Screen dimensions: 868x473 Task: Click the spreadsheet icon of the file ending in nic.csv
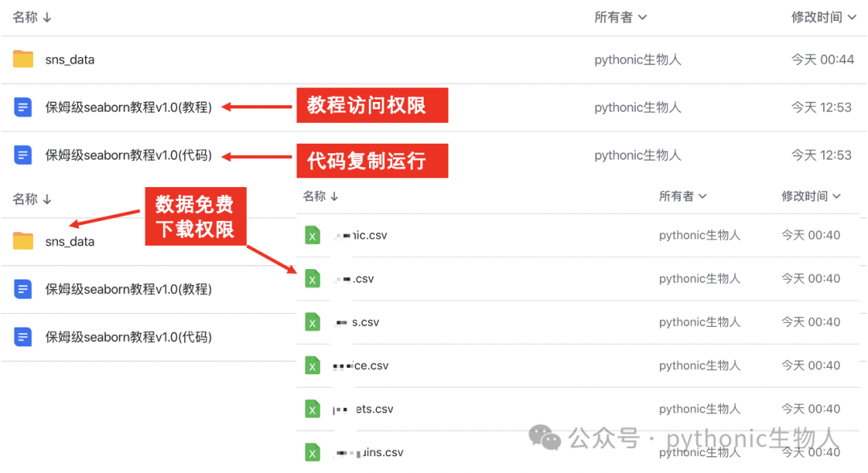313,235
